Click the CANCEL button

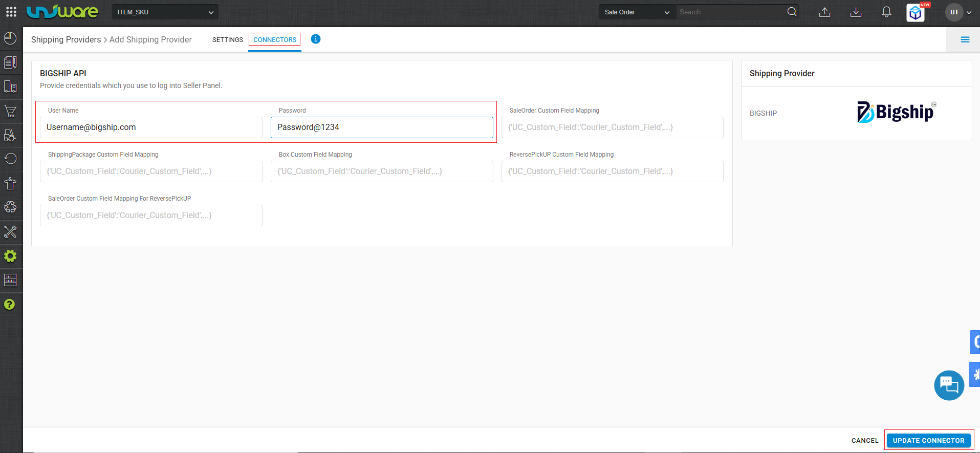(x=865, y=440)
